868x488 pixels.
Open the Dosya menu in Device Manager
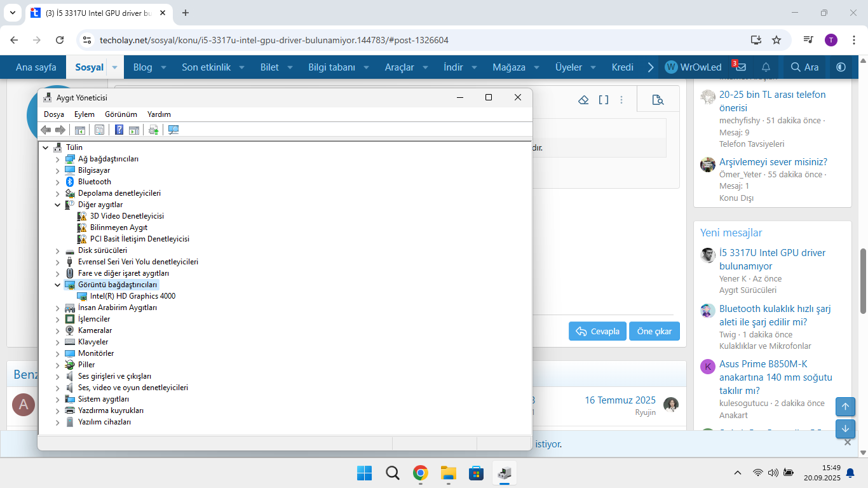54,114
